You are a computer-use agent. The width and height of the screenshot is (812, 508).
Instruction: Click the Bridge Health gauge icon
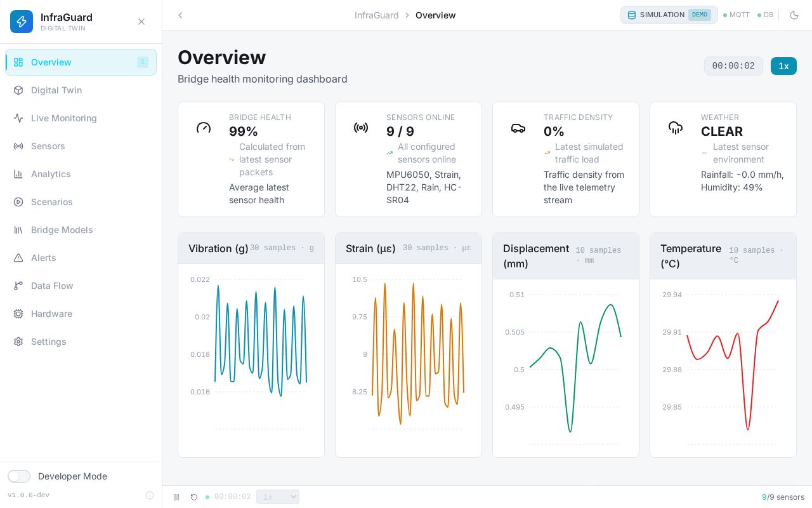[204, 128]
